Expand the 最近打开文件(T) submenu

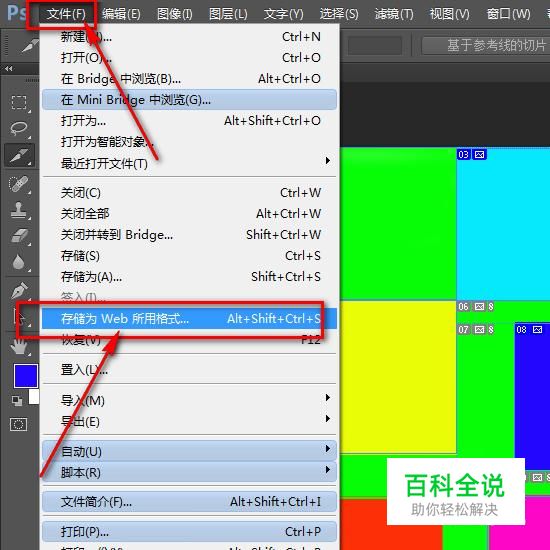[189, 163]
